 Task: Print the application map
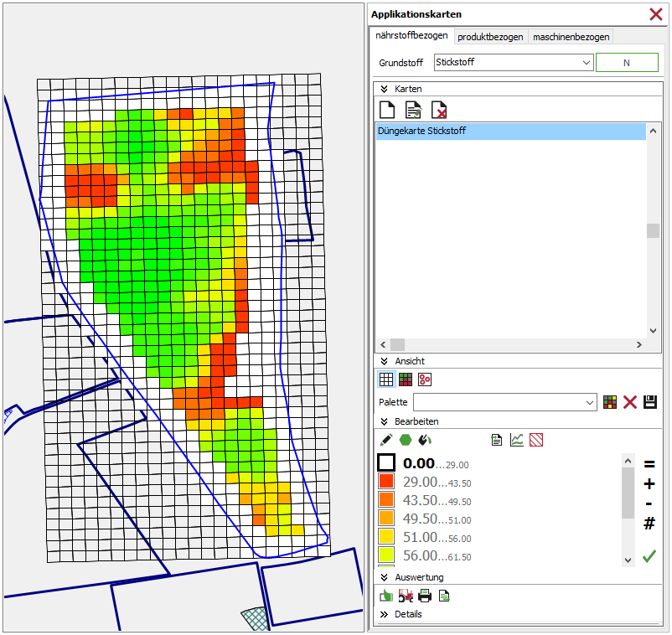425,596
